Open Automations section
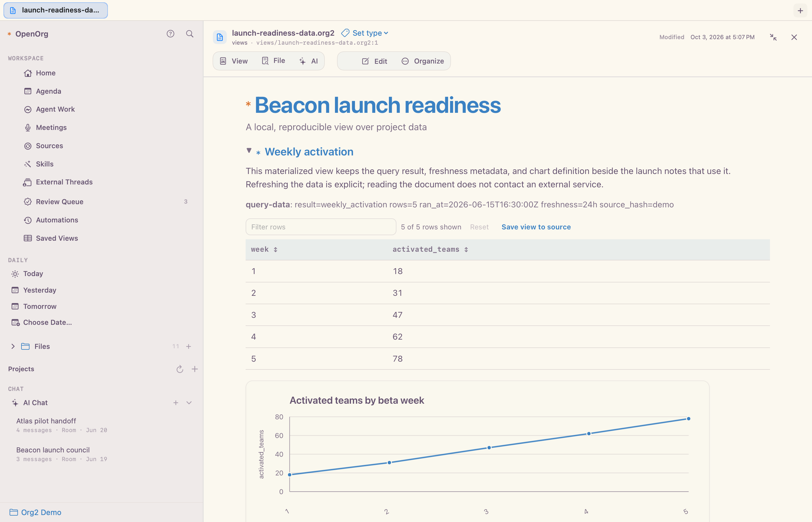Screen dimensions: 812x522 (x=51, y=220)
